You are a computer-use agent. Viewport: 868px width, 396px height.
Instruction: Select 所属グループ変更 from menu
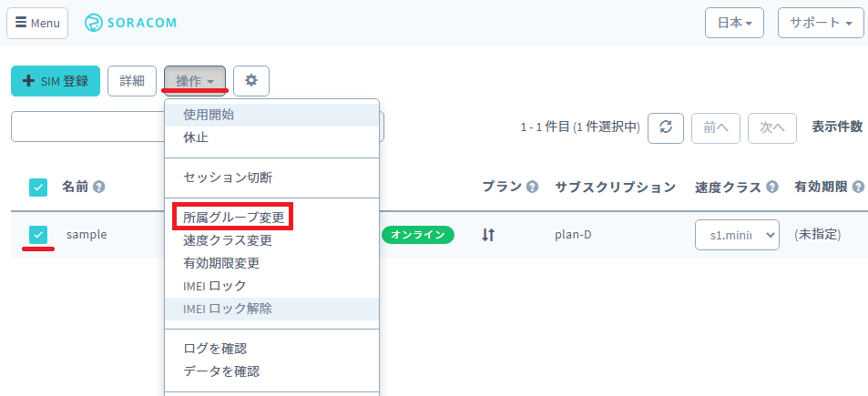(234, 218)
